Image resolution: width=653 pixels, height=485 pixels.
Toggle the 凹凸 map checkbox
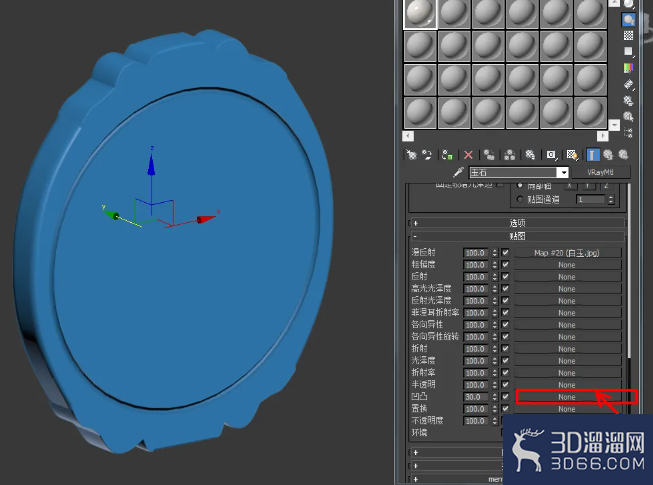(505, 397)
